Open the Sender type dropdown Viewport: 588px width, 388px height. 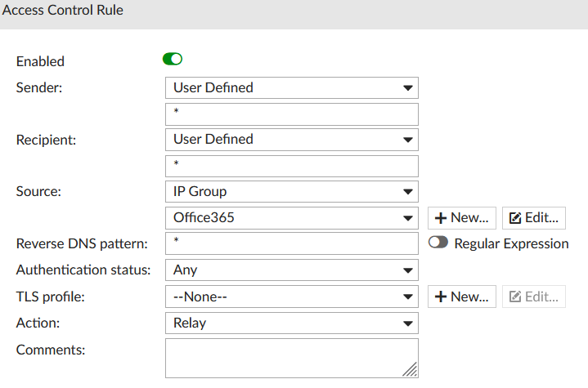coord(291,87)
